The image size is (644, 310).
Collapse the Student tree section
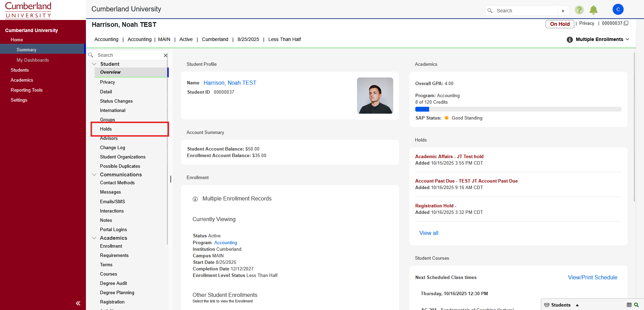[94, 64]
